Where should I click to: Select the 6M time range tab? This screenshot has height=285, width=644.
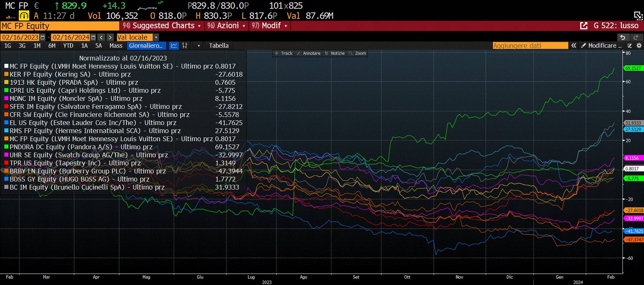point(52,46)
